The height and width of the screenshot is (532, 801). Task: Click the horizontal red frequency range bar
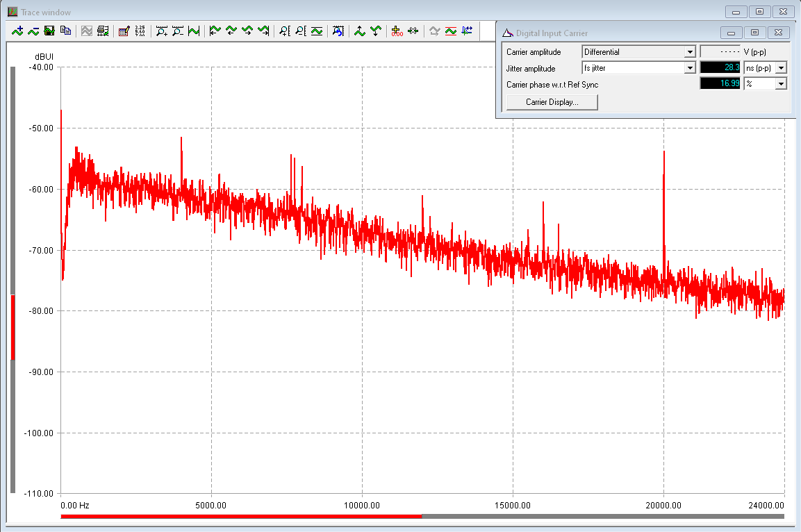pos(241,516)
